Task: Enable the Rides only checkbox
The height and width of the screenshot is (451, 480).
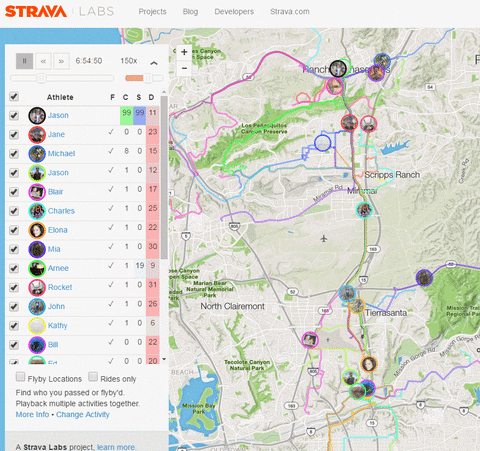Action: [93, 377]
